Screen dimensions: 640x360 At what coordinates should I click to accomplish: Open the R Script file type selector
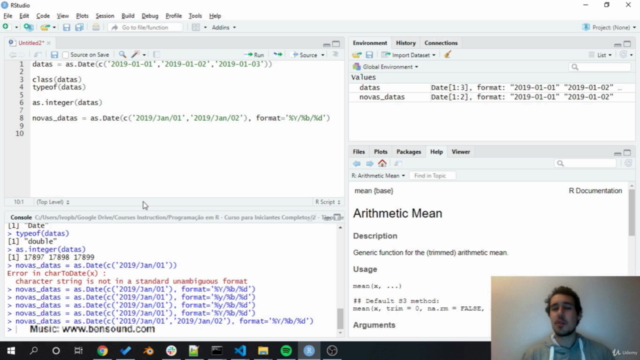coord(327,202)
